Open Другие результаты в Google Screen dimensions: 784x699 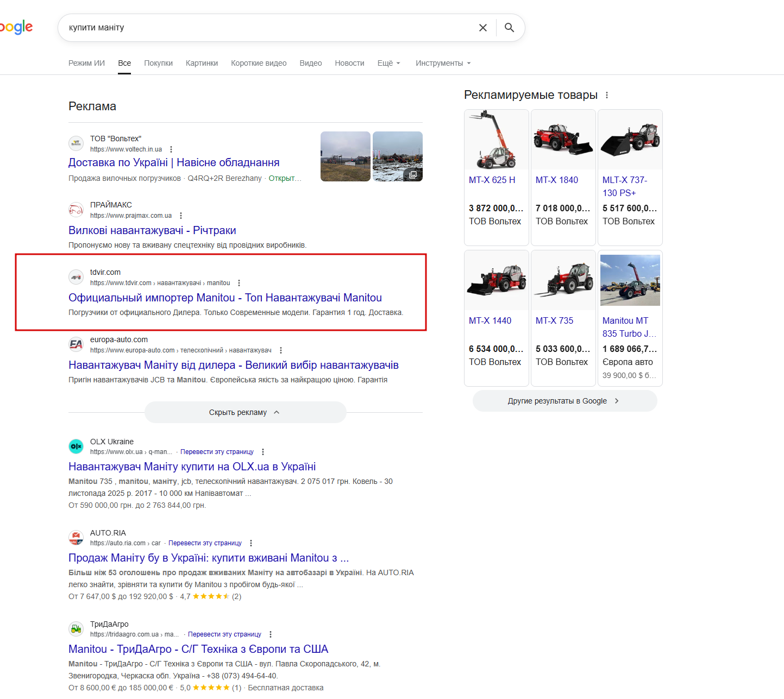tap(565, 401)
